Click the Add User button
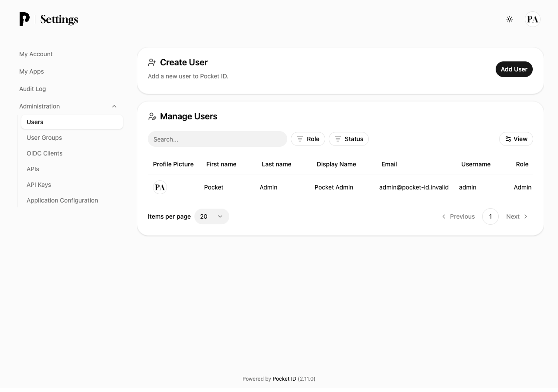This screenshot has width=558, height=392. click(514, 69)
